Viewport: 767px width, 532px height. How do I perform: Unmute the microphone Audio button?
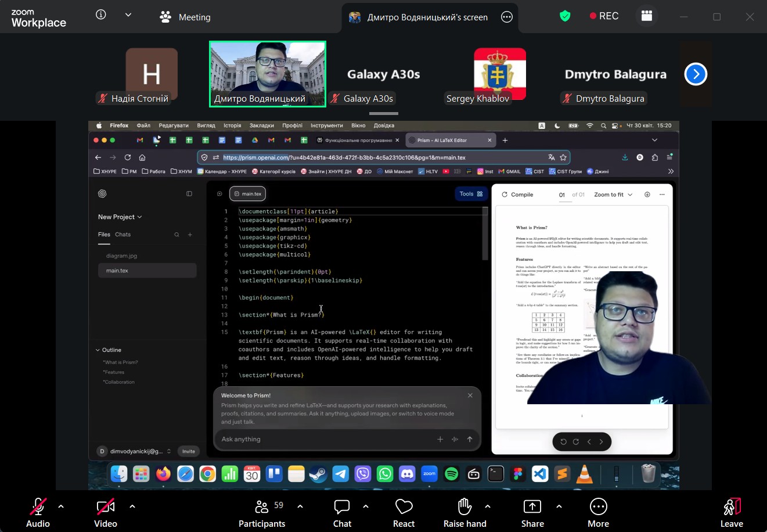(x=38, y=513)
